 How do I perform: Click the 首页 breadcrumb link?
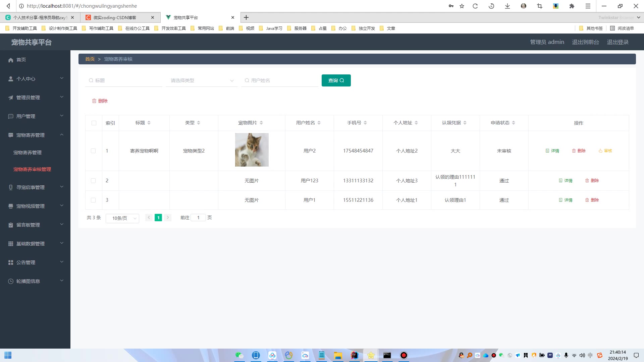point(90,59)
